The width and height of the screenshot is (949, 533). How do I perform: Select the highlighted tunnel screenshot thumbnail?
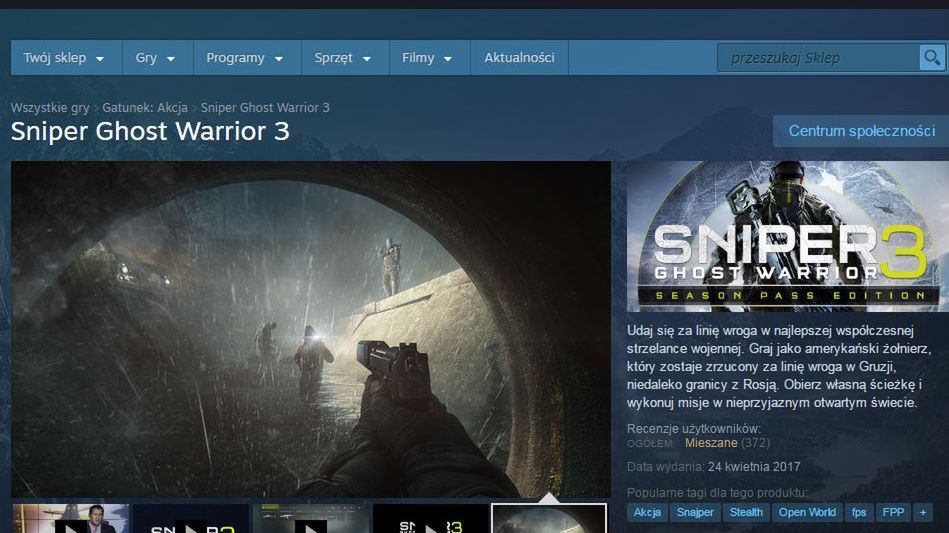tap(549, 518)
